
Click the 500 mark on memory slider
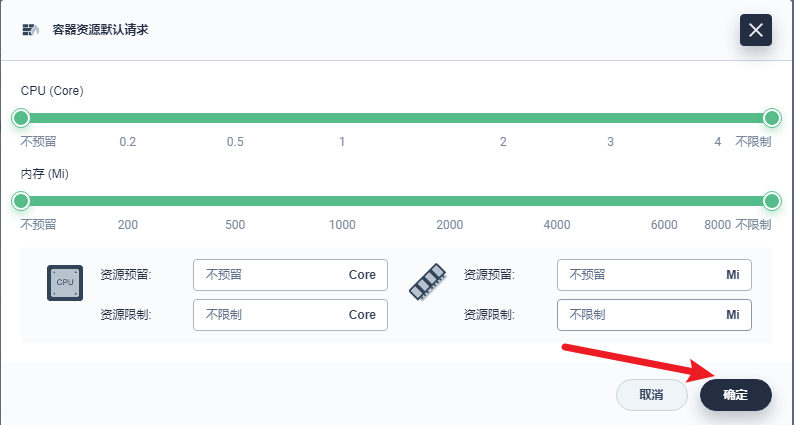point(235,201)
